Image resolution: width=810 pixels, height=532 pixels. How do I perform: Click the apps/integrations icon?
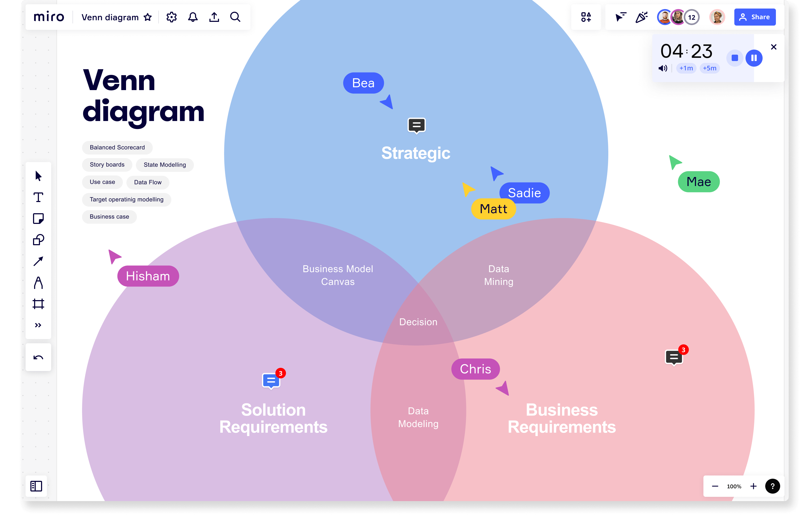pyautogui.click(x=586, y=17)
